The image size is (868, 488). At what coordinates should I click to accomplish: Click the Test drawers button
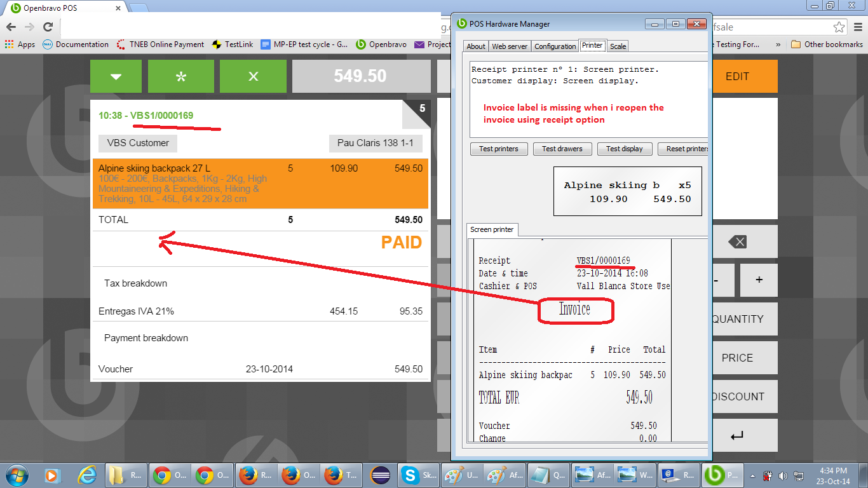562,149
